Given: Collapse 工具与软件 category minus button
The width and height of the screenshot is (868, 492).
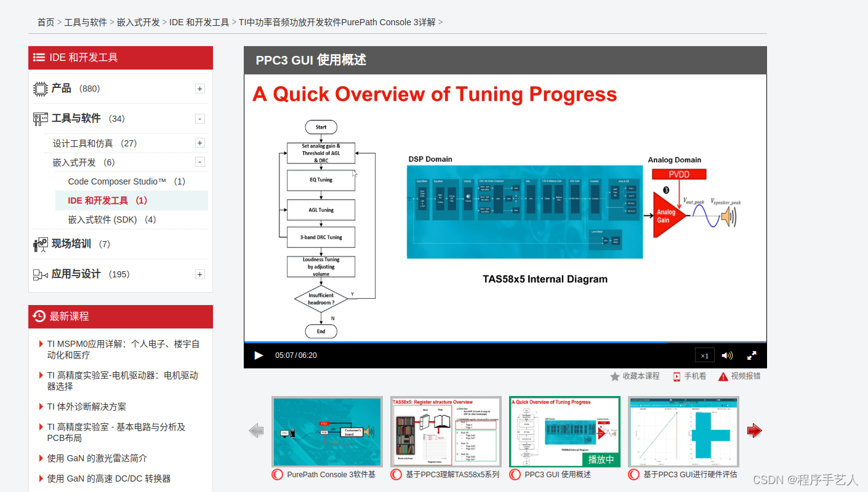Looking at the screenshot, I should tap(200, 119).
